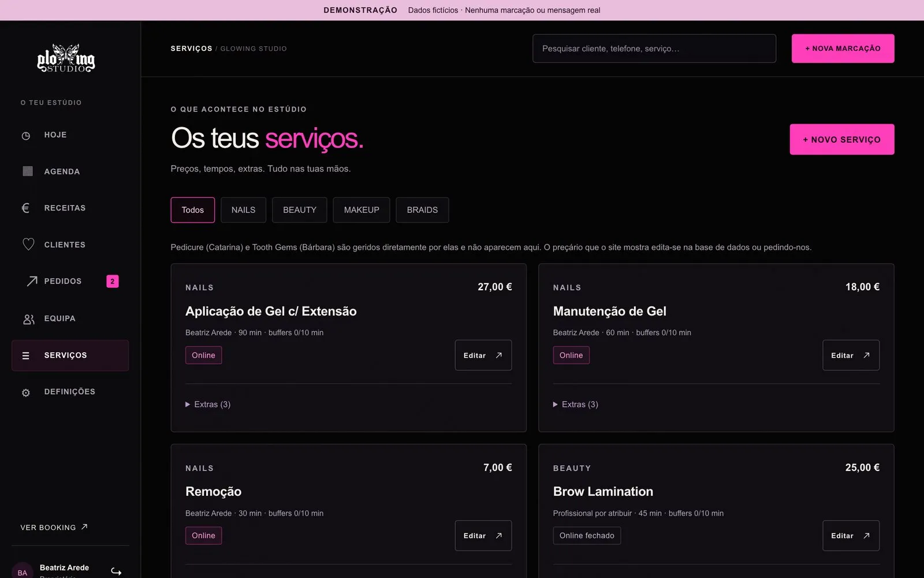Click the + Novo Serviço button
Image resolution: width=924 pixels, height=578 pixels.
[842, 139]
